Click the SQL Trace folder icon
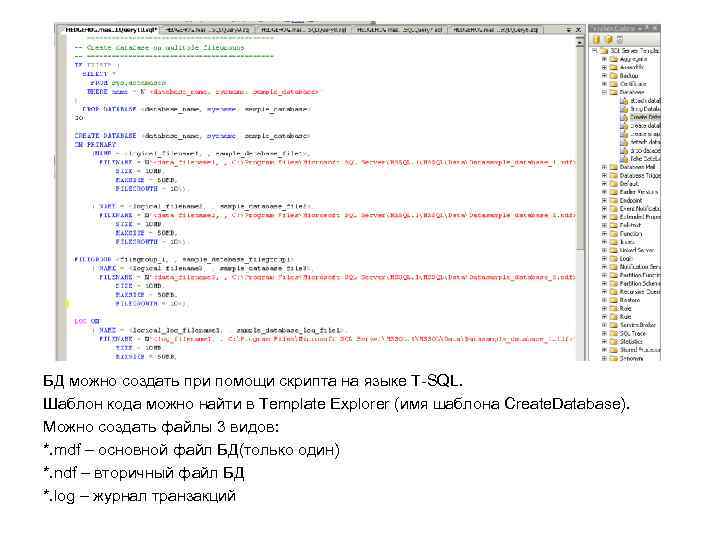Image resolution: width=720 pixels, height=540 pixels. click(613, 333)
